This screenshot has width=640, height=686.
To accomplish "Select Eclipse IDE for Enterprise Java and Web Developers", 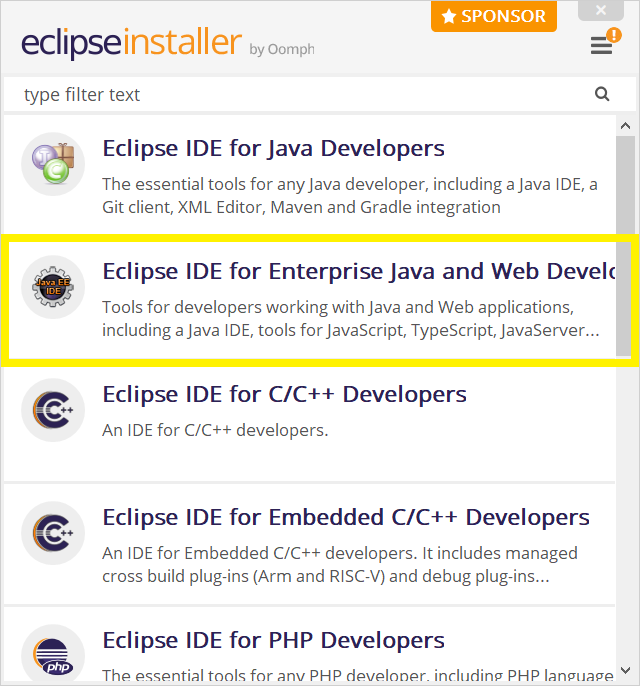I will 310,301.
